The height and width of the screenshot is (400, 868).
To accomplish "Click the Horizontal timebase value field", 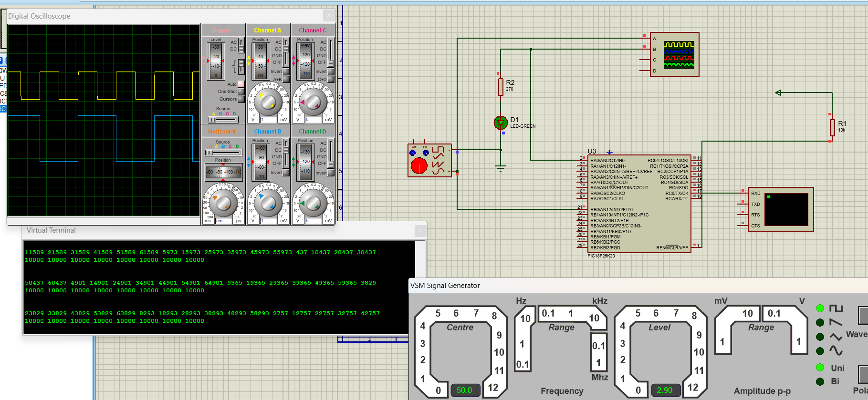I will click(x=223, y=221).
